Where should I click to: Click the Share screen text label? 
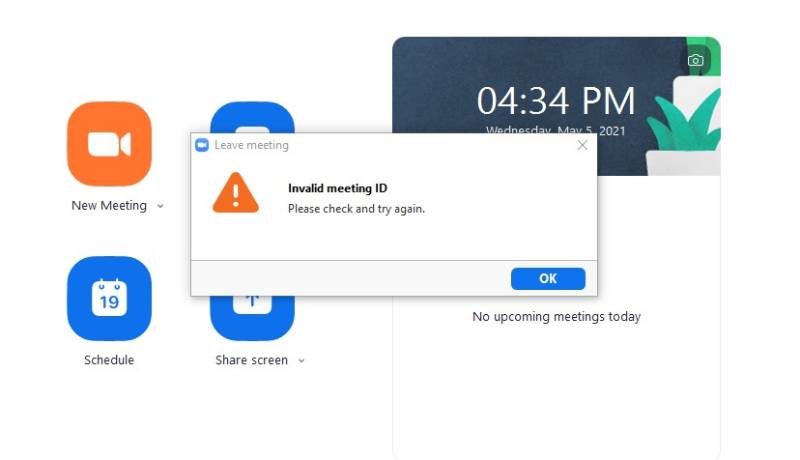[252, 360]
